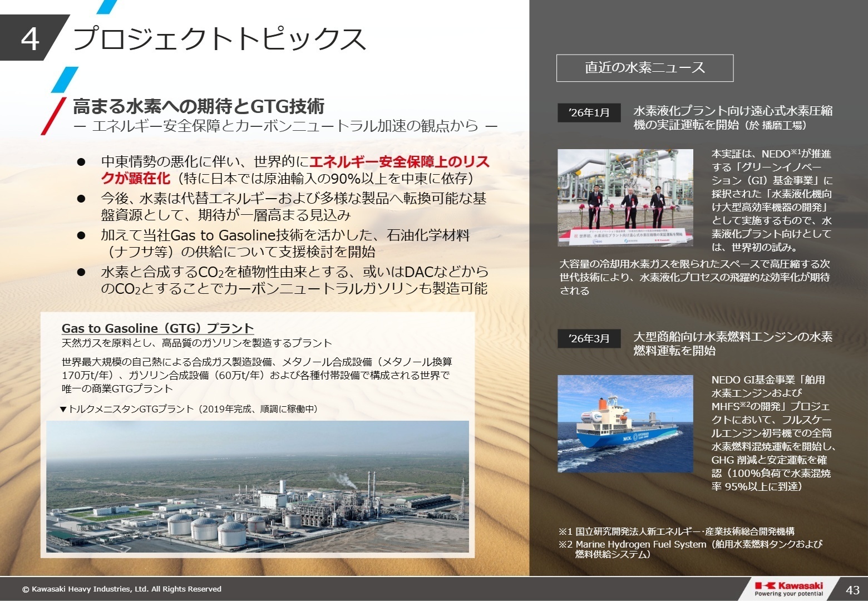Image resolution: width=868 pixels, height=601 pixels.
Task: Click the paragraph starting 本実証は、NEDO
Action: point(772,200)
